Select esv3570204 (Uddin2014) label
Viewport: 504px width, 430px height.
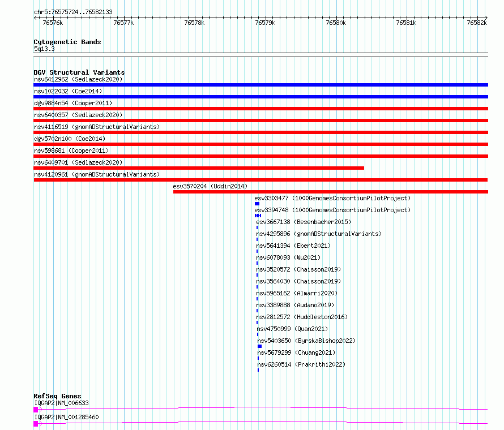click(x=210, y=186)
